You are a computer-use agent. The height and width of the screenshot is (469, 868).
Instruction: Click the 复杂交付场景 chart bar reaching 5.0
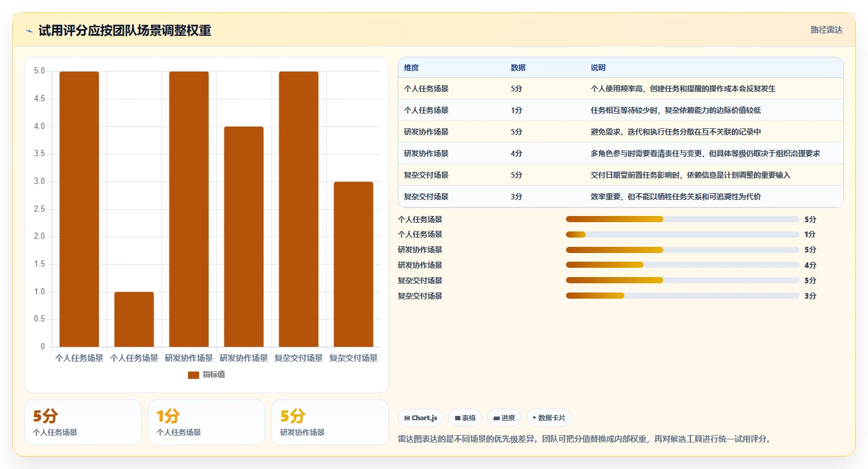point(298,209)
